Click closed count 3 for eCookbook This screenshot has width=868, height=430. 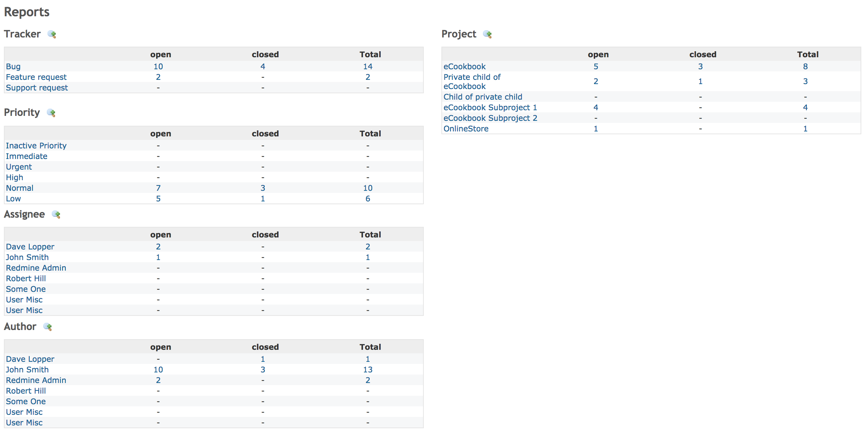700,66
